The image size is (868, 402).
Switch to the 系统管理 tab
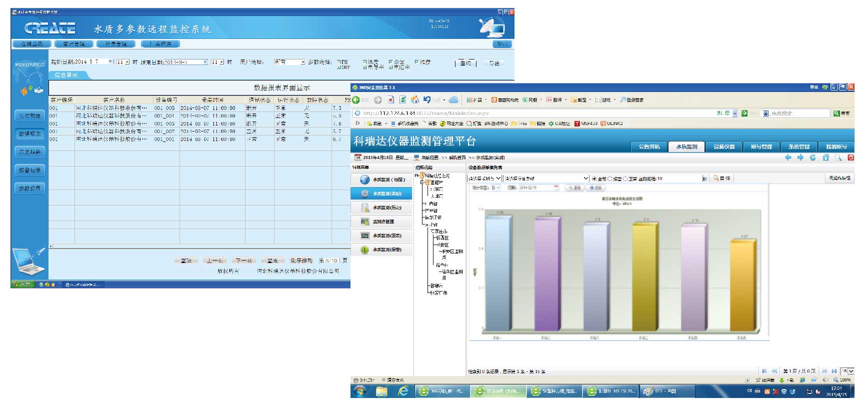(x=799, y=147)
